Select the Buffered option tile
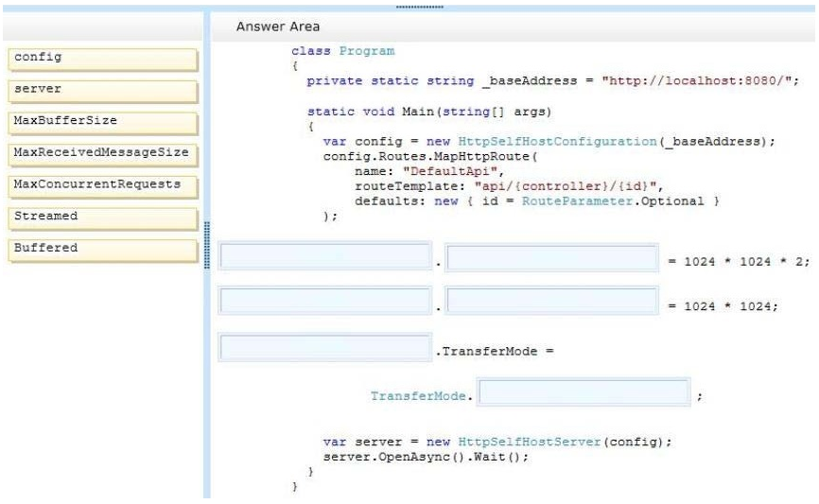 (103, 251)
